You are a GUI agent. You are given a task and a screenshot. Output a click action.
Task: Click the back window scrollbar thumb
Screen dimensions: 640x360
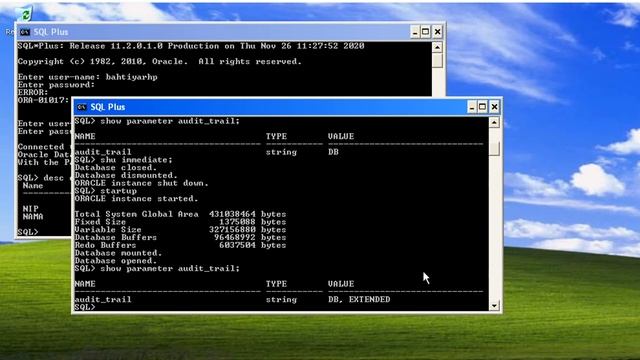click(437, 60)
